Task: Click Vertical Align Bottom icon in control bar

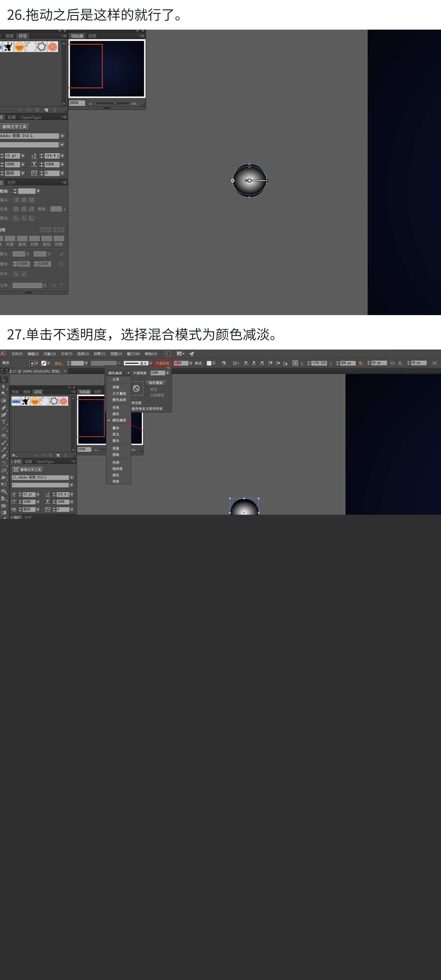Action: pos(285,363)
